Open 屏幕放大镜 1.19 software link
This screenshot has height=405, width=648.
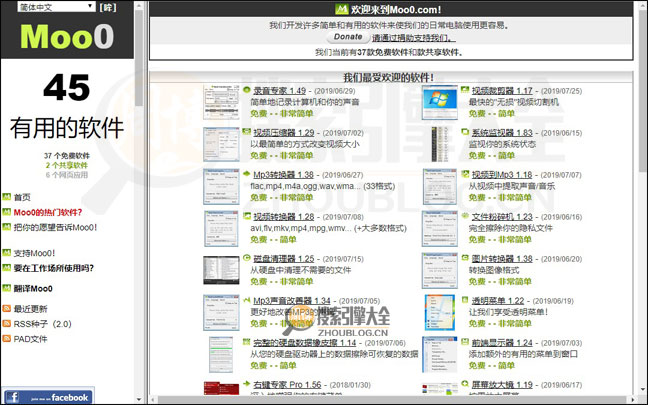pos(502,385)
